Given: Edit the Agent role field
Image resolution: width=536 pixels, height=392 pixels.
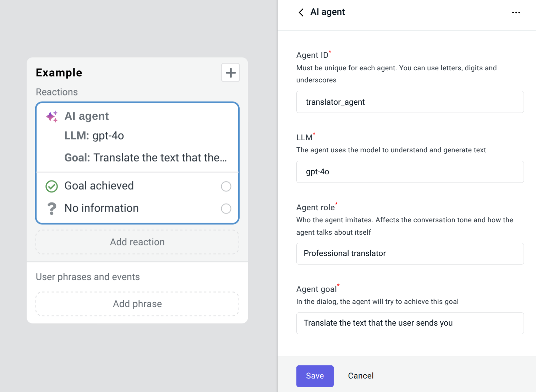Looking at the screenshot, I should tap(410, 254).
